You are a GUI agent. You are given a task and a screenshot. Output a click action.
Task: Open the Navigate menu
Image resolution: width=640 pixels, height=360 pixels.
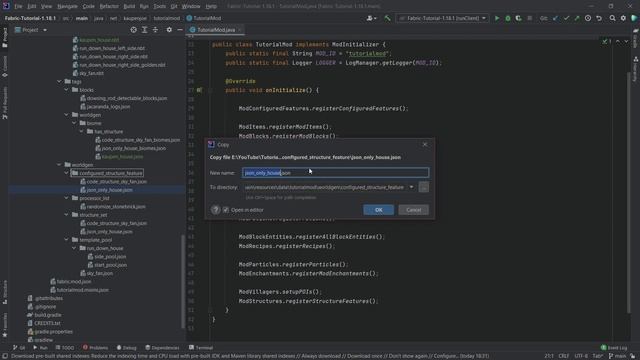coord(67,6)
